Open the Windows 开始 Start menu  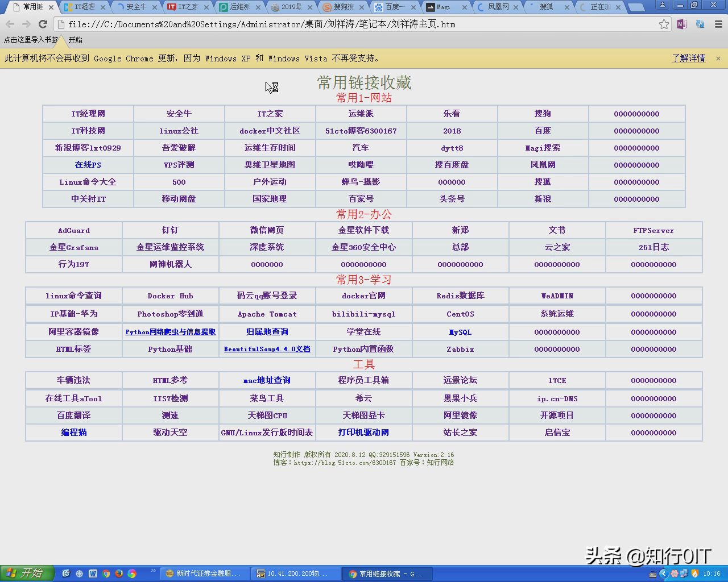[x=27, y=573]
